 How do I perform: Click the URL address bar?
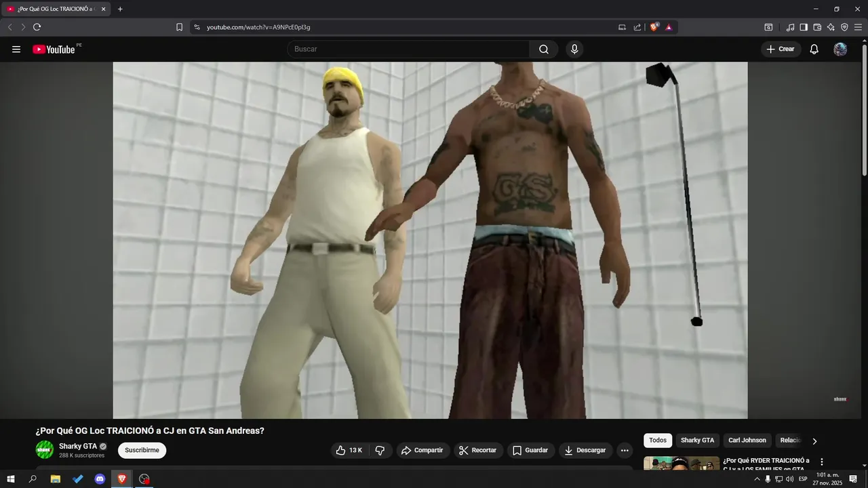(x=407, y=27)
